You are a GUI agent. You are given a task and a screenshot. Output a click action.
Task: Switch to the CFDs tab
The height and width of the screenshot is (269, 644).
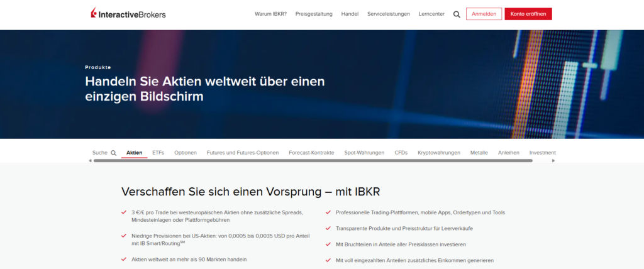coord(401,153)
